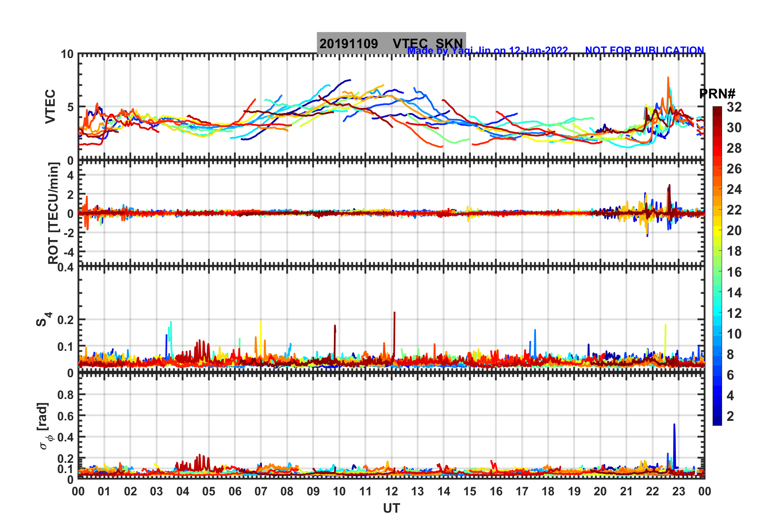Click the "PRN#" colorbar title
783x532 pixels.
pos(718,94)
